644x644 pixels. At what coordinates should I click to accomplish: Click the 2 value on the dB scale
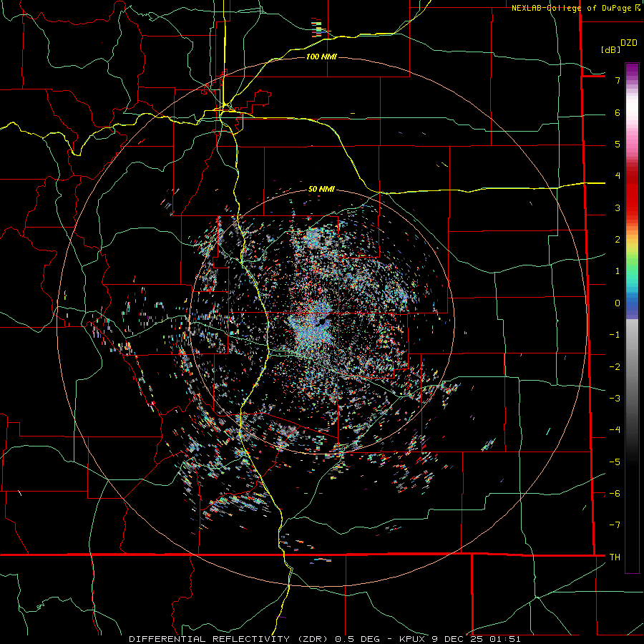(618, 240)
